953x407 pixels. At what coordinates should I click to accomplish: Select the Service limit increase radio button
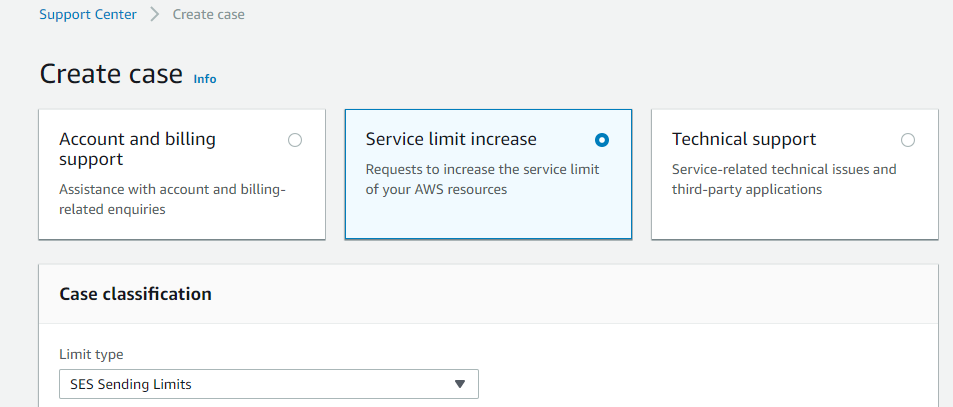pos(602,140)
